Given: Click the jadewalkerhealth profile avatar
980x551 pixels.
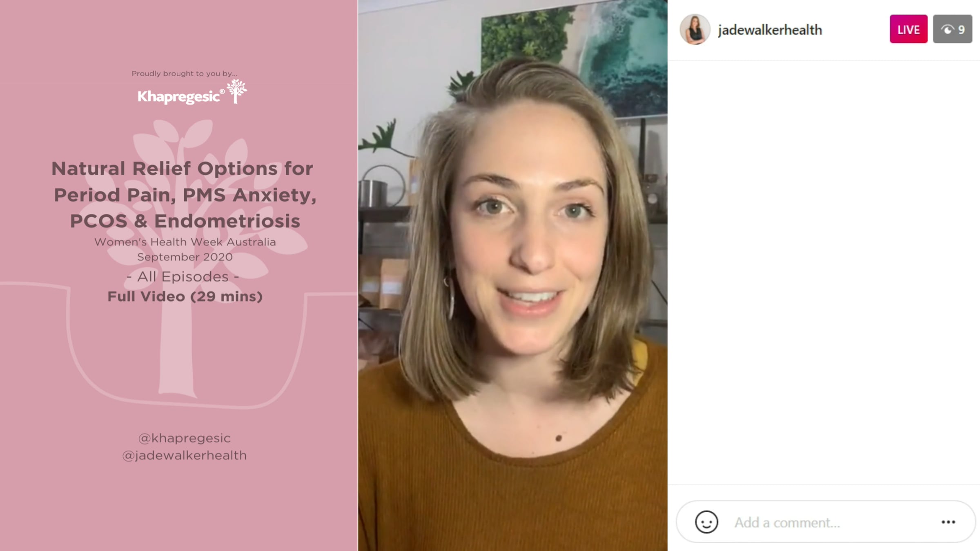Looking at the screenshot, I should pos(695,29).
